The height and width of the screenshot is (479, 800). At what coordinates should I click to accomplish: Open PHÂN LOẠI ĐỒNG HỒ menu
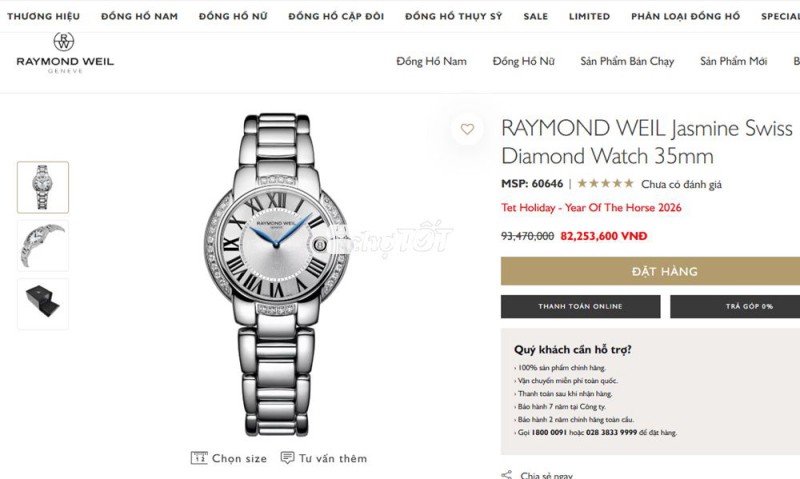click(x=685, y=16)
